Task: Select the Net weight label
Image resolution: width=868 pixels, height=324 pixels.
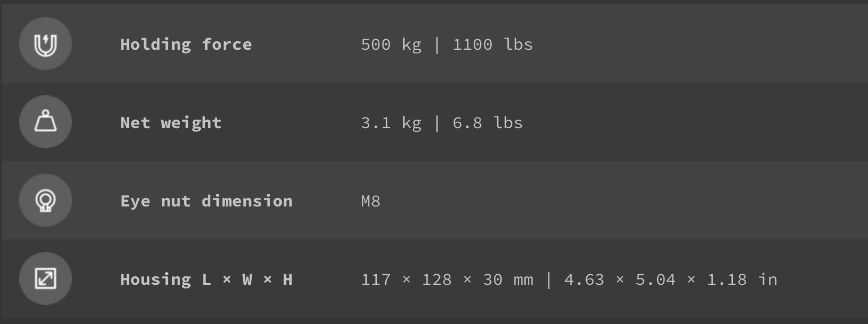Action: 171,123
